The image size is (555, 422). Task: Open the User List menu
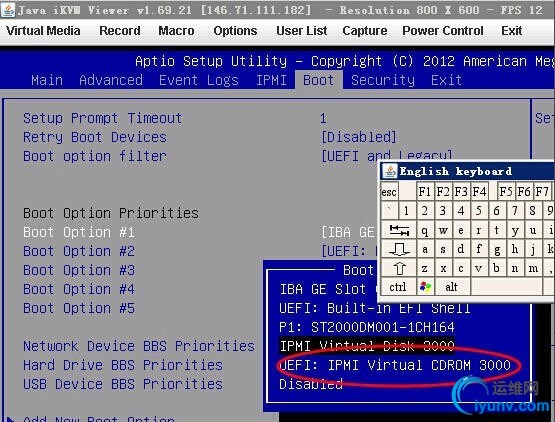(x=302, y=31)
